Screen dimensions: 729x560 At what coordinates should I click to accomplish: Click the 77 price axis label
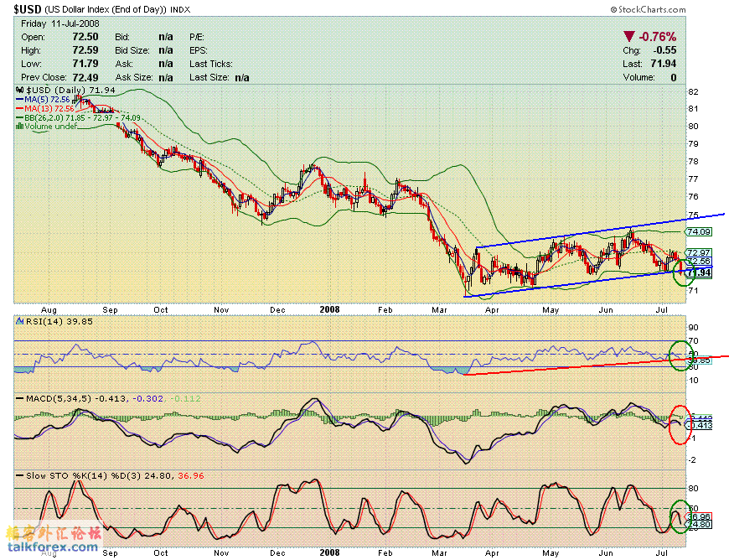(693, 179)
